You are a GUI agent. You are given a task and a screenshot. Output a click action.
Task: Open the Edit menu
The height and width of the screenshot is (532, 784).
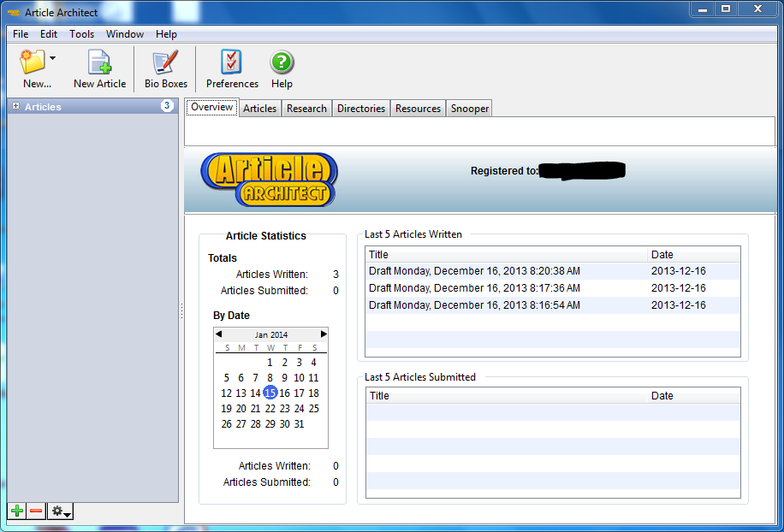click(49, 34)
